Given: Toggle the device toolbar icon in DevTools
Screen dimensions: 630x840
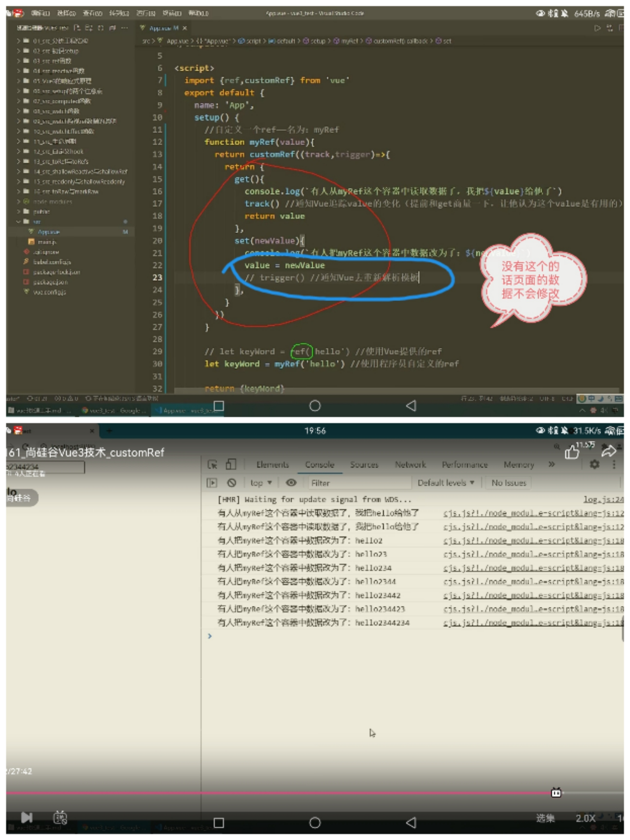Looking at the screenshot, I should [231, 464].
